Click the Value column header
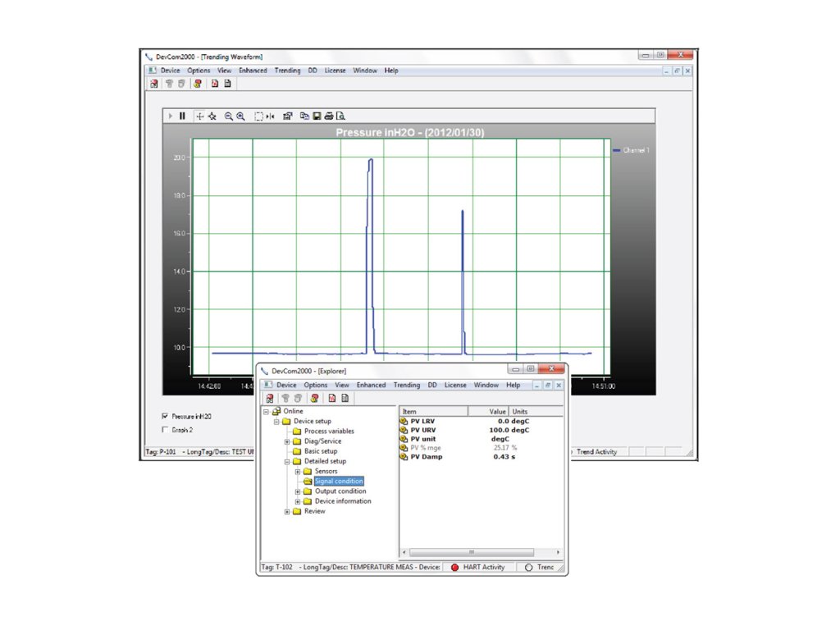The height and width of the screenshot is (630, 840). (x=497, y=411)
